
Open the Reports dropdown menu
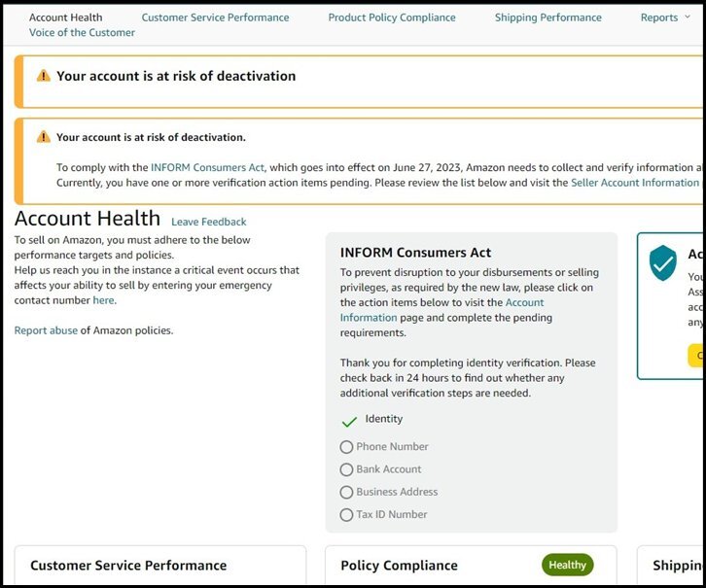[x=665, y=17]
